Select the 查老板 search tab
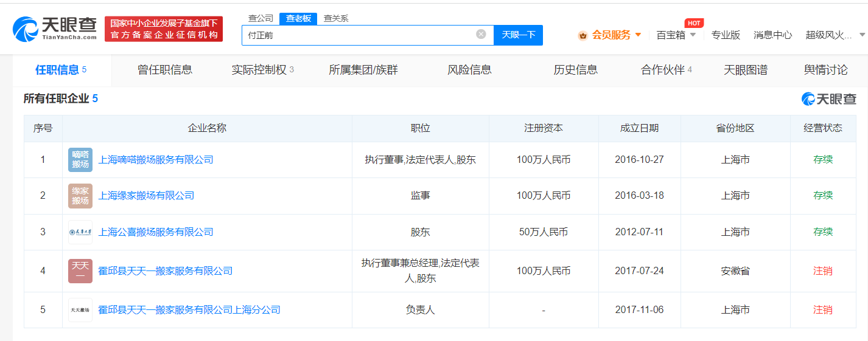 [298, 18]
